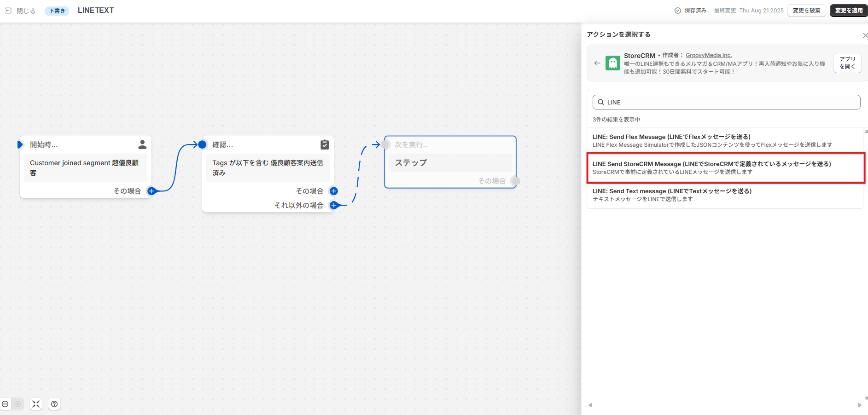The width and height of the screenshot is (868, 415).
Task: Click the person icon on 開始時 node
Action: 142,144
